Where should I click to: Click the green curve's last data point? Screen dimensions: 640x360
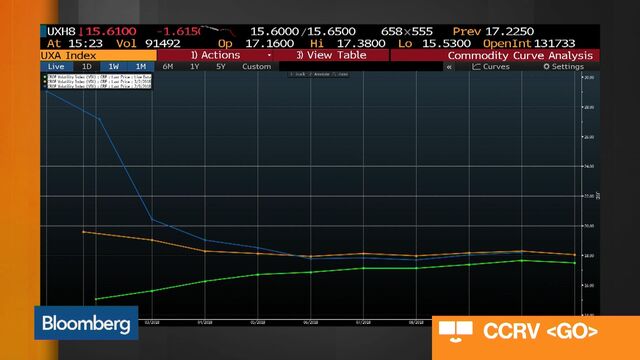575,263
